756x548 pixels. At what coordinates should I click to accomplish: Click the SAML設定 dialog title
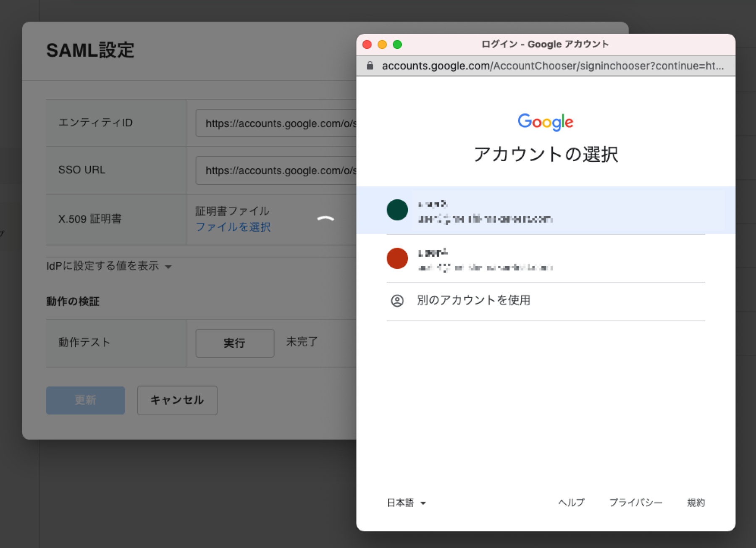click(90, 50)
